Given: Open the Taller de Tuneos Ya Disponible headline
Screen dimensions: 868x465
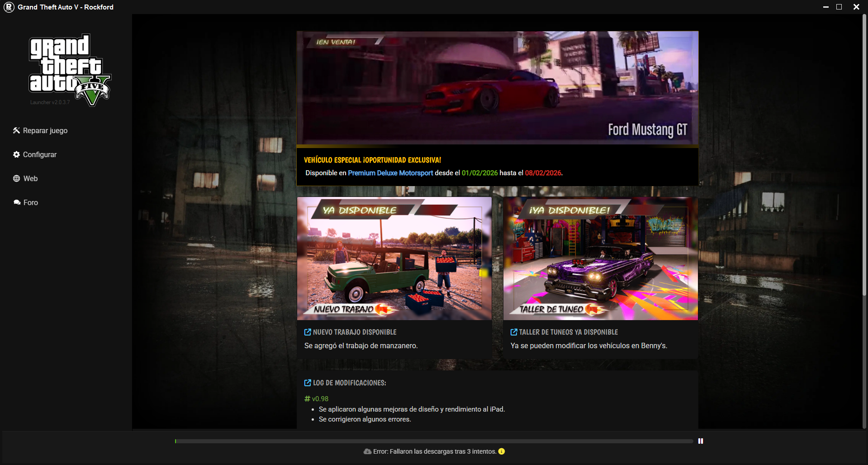Looking at the screenshot, I should [x=568, y=332].
